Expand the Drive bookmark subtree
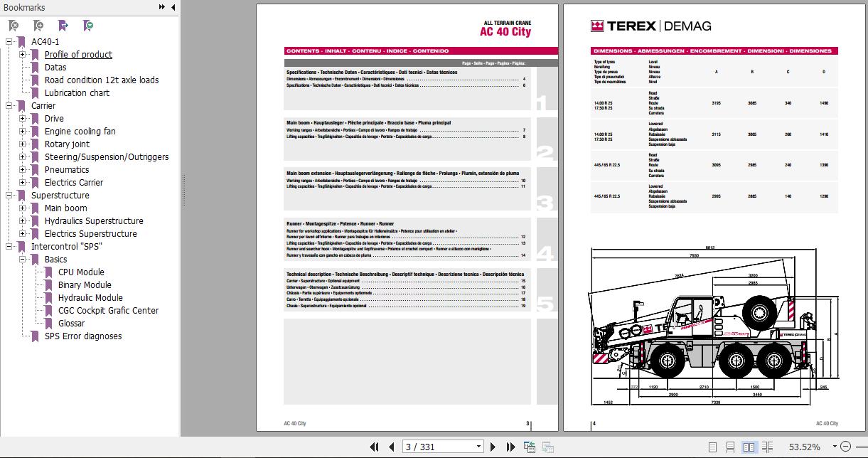 [21, 118]
